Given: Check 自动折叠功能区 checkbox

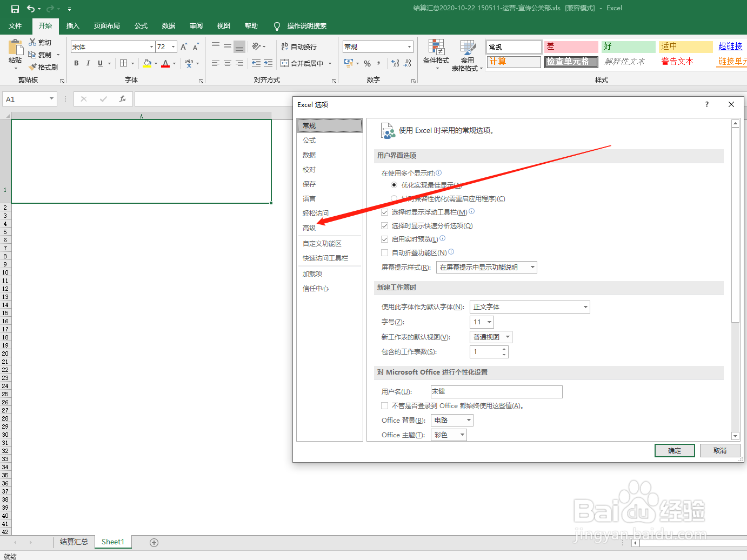Looking at the screenshot, I should 385,252.
